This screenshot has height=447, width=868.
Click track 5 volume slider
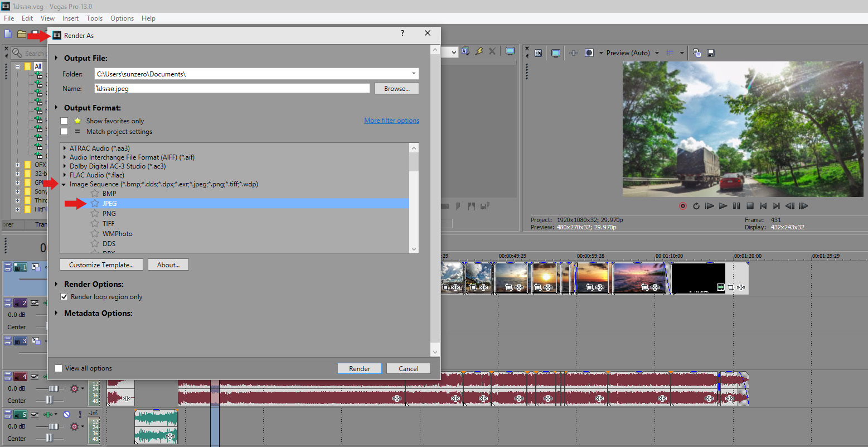point(54,426)
